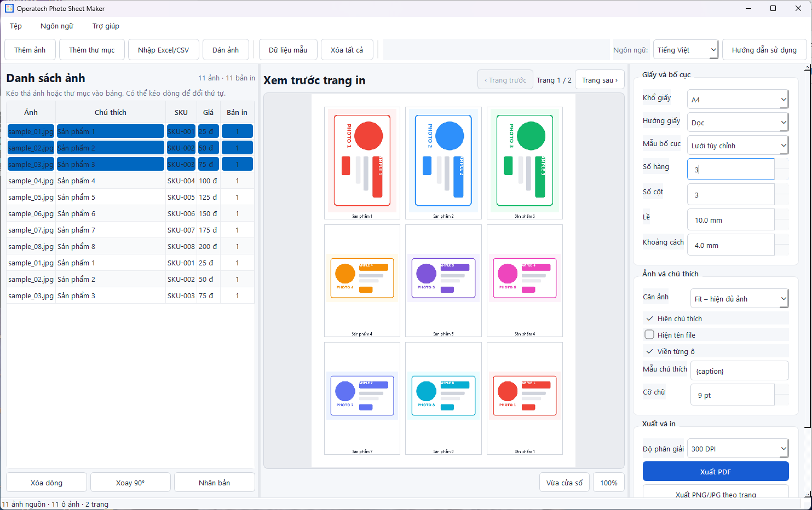The image size is (812, 510).
Task: Open the Ngôn ngữ menu
Action: pyautogui.click(x=57, y=26)
